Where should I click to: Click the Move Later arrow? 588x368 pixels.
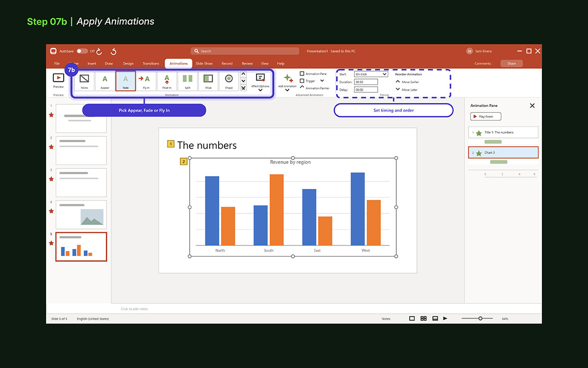[398, 89]
